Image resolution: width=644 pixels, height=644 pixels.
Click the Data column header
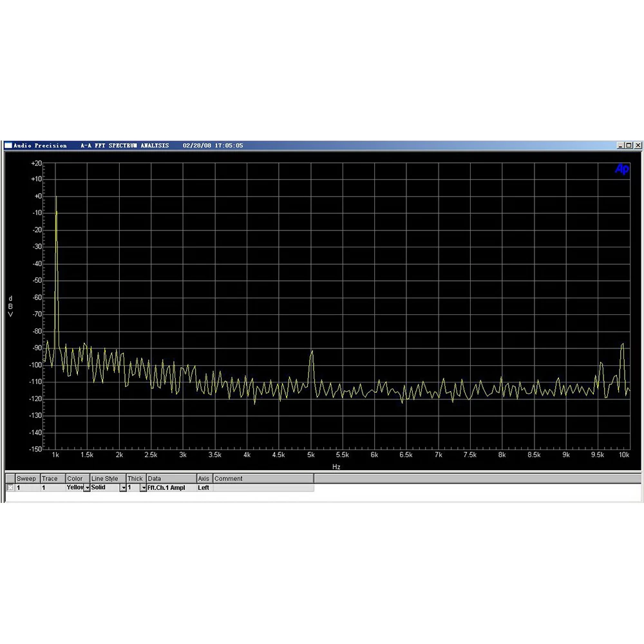172,478
